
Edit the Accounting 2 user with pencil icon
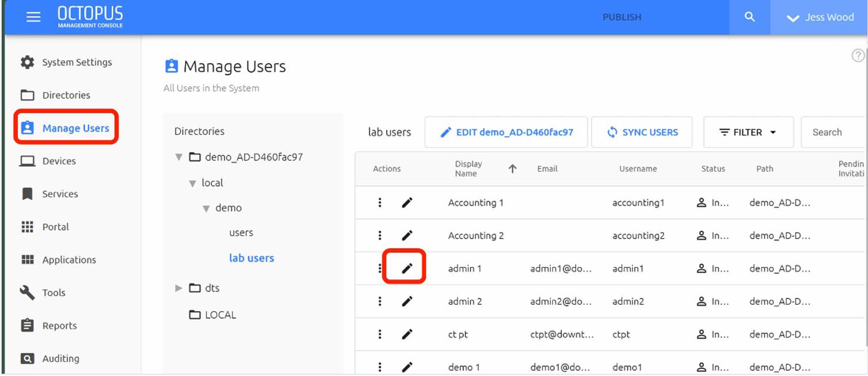407,235
